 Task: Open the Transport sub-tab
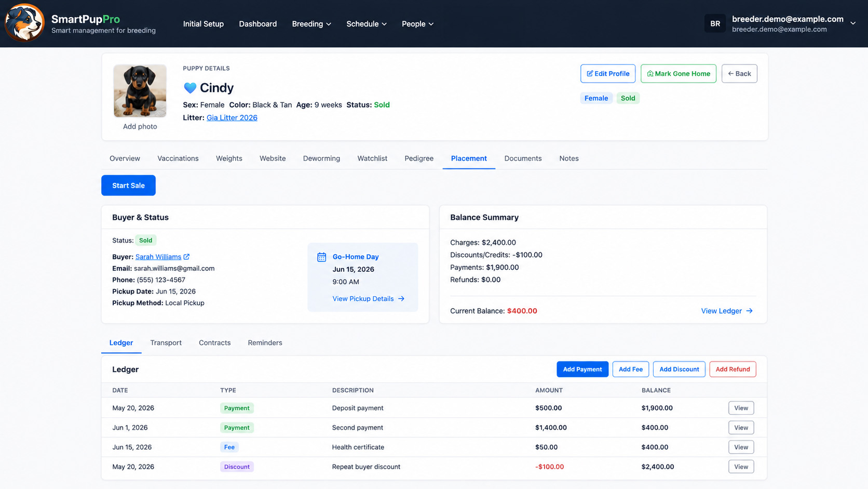[x=166, y=343]
